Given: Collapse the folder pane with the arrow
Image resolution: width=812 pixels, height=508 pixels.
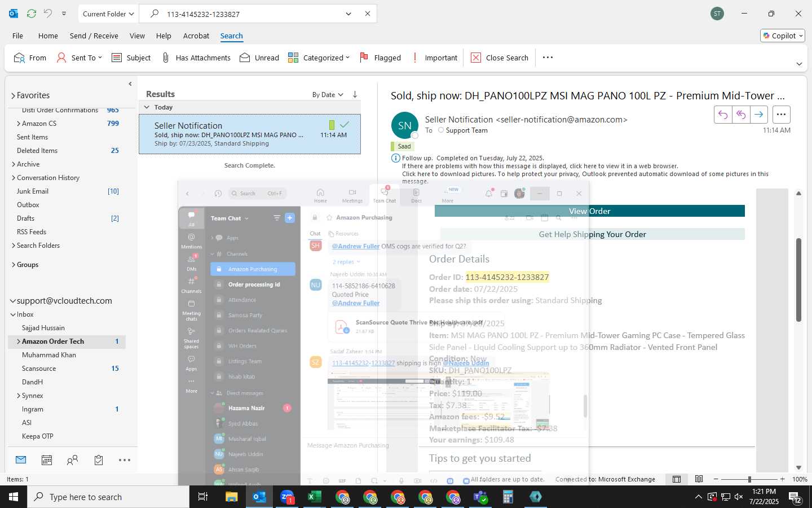Looking at the screenshot, I should coord(130,84).
